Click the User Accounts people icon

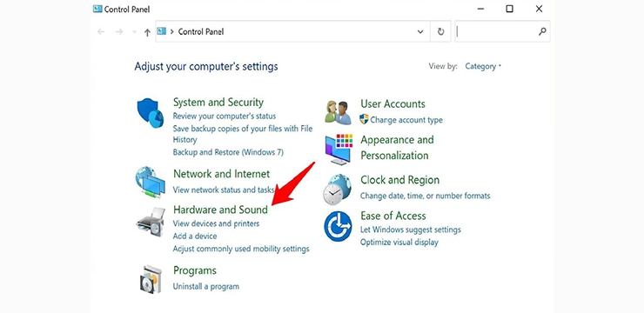pos(338,112)
